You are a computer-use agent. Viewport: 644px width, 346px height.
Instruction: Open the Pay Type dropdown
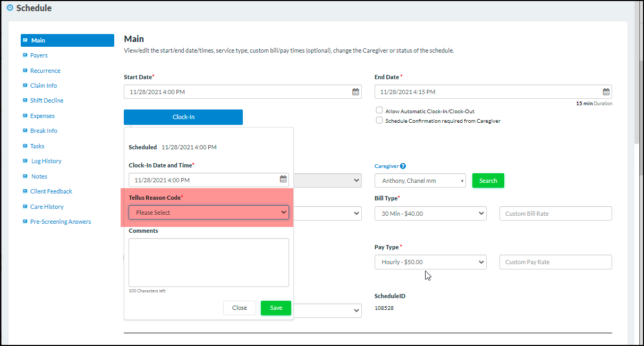(x=430, y=262)
